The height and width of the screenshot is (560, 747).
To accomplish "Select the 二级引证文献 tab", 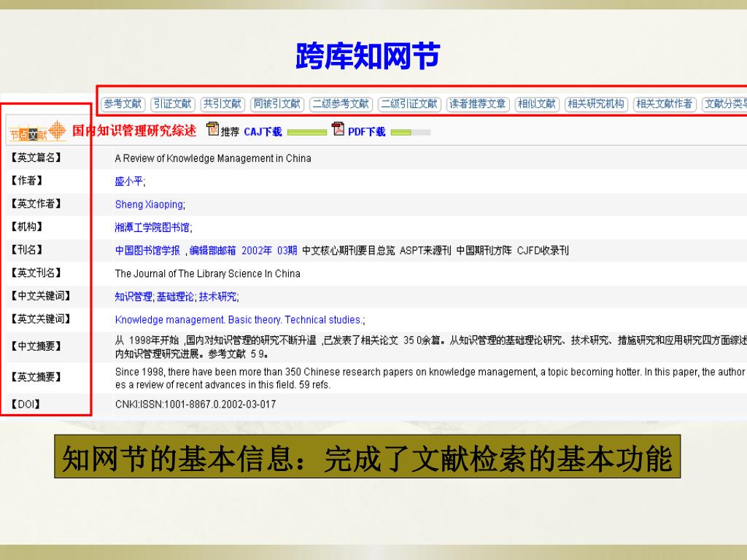I will tap(409, 104).
